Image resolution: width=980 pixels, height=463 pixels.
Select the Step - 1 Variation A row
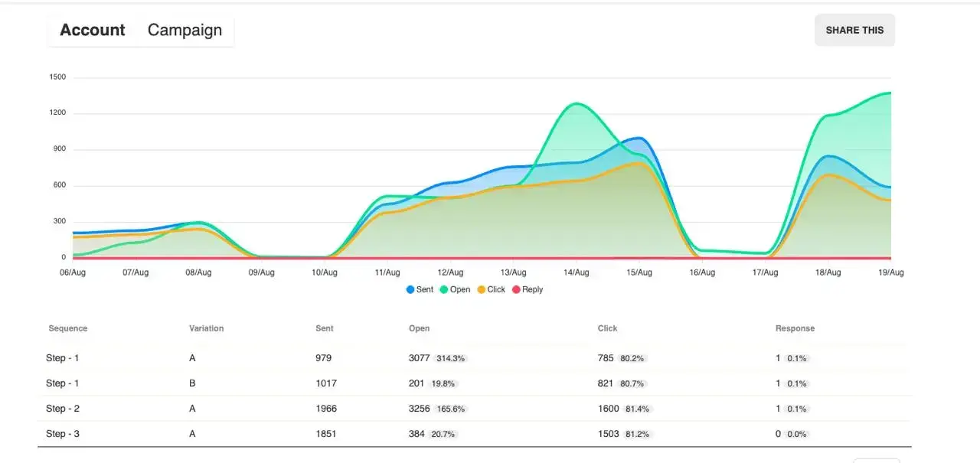[x=306, y=357]
